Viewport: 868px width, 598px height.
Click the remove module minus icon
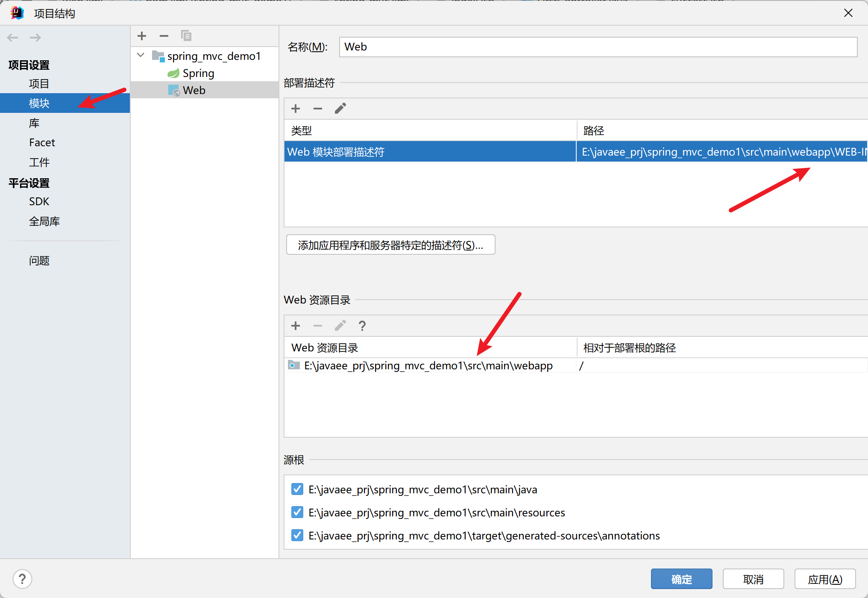pos(164,36)
